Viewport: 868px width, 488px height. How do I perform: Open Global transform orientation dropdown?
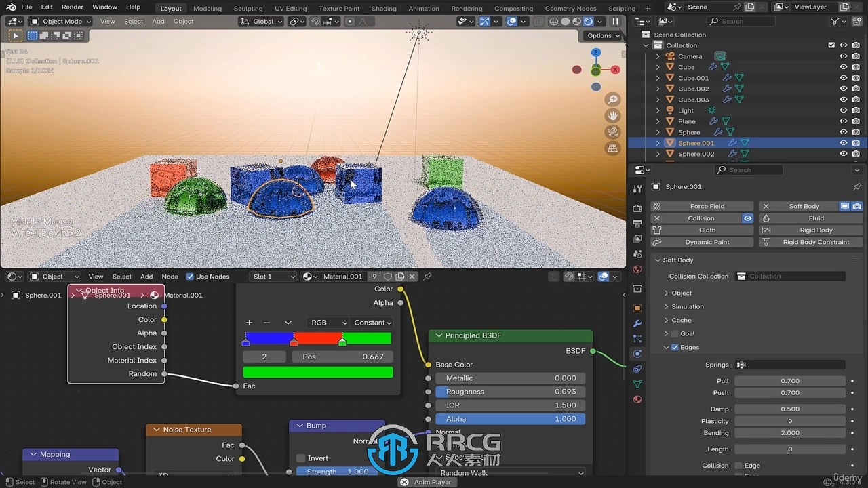pos(262,21)
